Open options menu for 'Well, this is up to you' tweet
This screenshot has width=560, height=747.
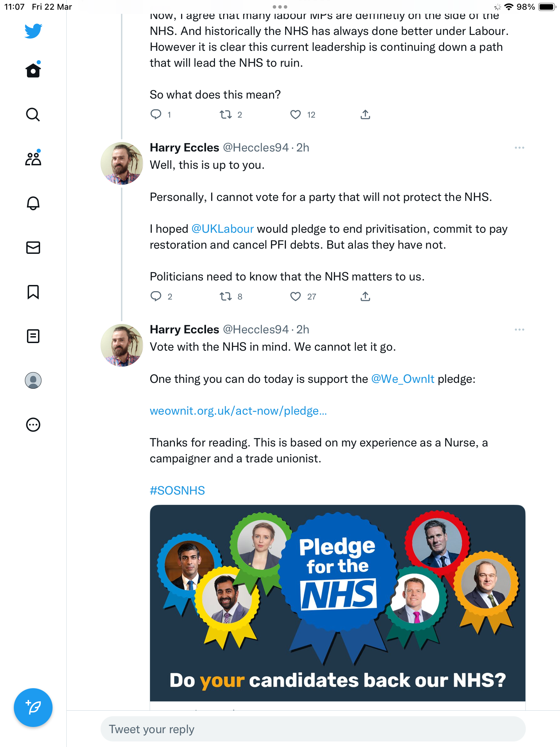(x=519, y=148)
